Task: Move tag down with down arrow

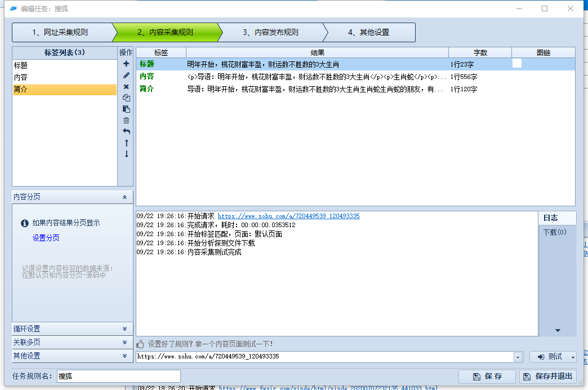Action: click(126, 154)
